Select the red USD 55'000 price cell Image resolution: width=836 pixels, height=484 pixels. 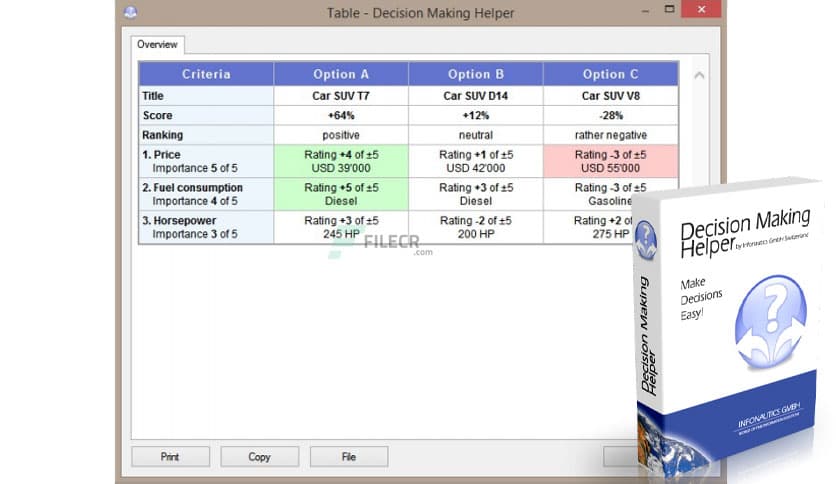coord(610,162)
